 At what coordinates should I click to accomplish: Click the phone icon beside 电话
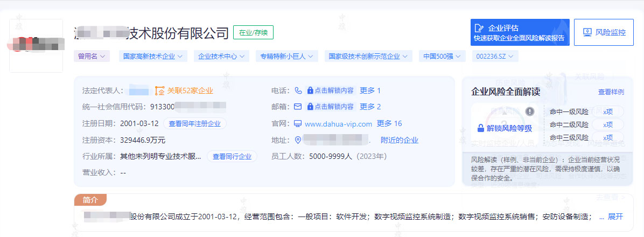298,90
